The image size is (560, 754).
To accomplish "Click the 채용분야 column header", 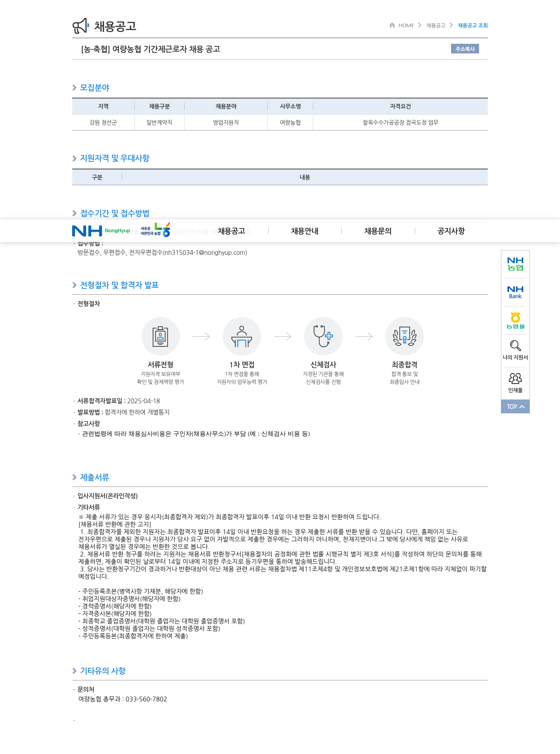I will (x=226, y=106).
